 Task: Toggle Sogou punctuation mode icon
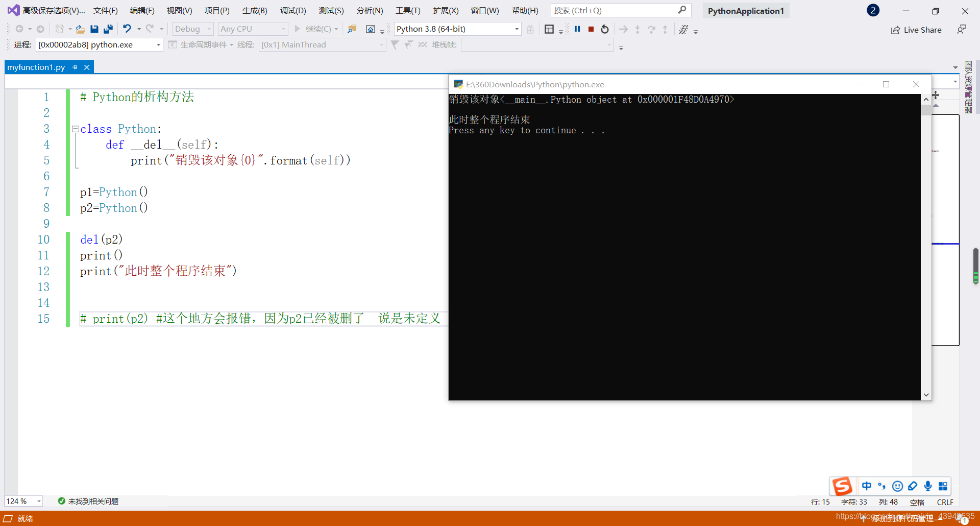[882, 486]
